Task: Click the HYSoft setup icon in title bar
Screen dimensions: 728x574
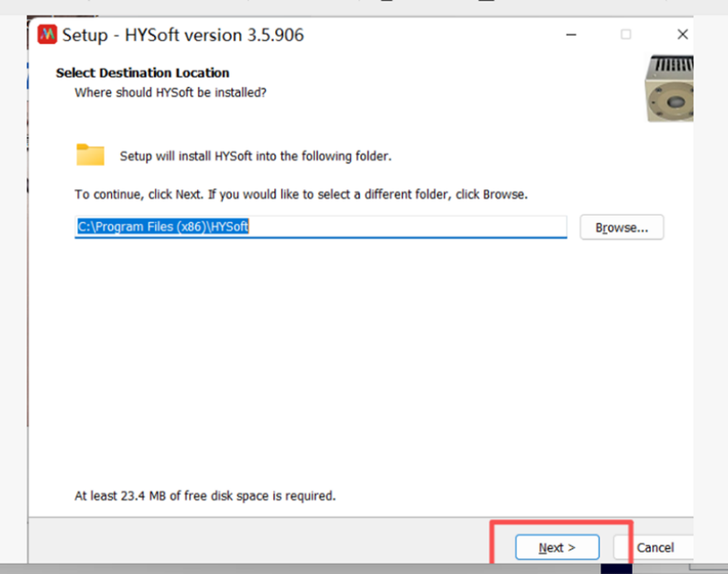Action: click(47, 35)
